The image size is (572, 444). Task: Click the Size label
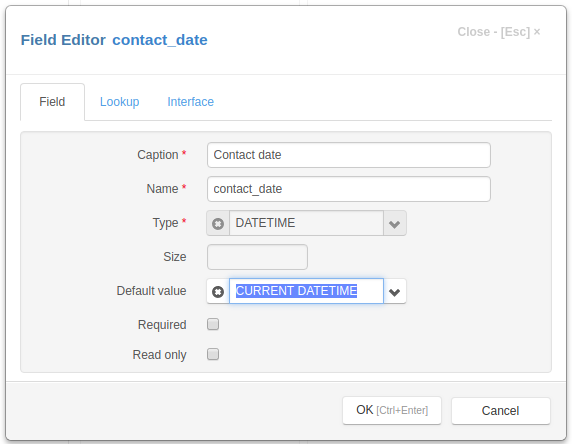(175, 257)
